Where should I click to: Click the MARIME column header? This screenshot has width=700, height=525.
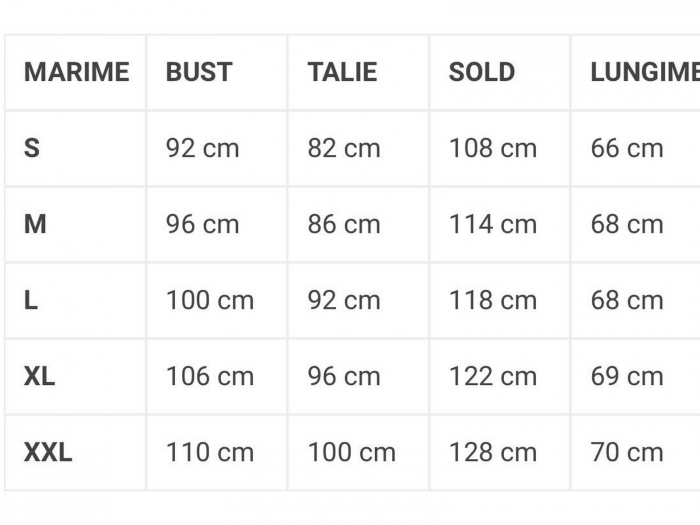point(76,72)
